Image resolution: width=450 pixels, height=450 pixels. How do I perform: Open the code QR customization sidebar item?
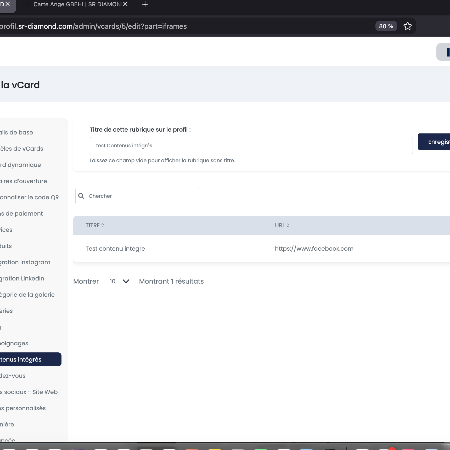[x=29, y=197]
